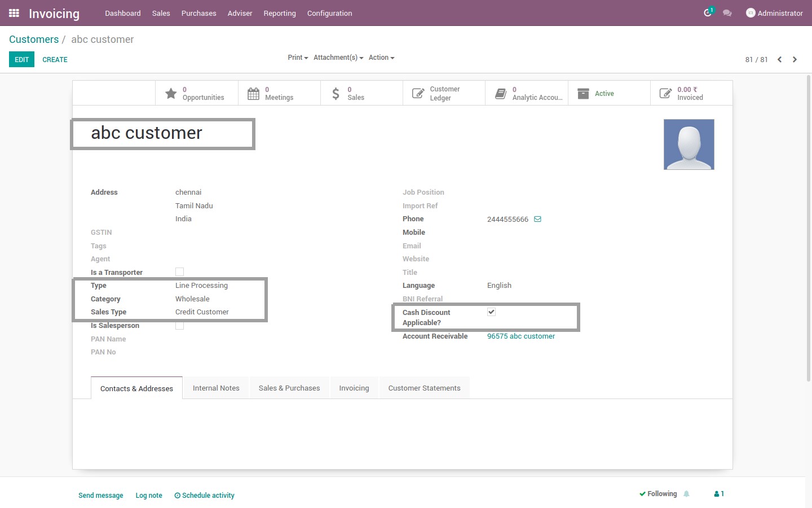Uncheck Cash Discount Applicable checkbox
812x508 pixels.
tap(491, 312)
